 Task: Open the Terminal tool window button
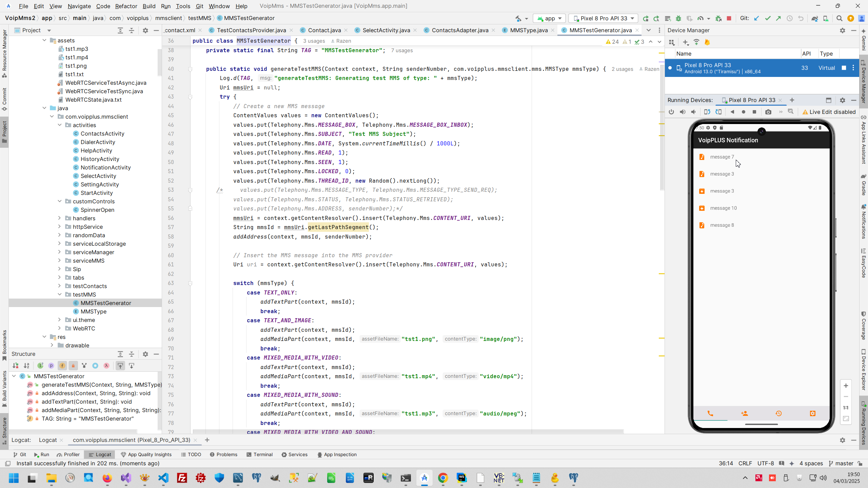(x=259, y=454)
